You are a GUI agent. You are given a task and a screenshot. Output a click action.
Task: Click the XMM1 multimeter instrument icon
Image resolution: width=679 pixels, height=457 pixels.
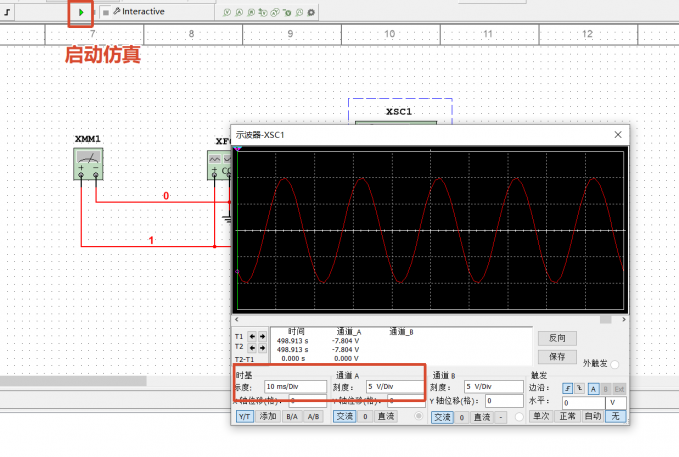pyautogui.click(x=88, y=164)
